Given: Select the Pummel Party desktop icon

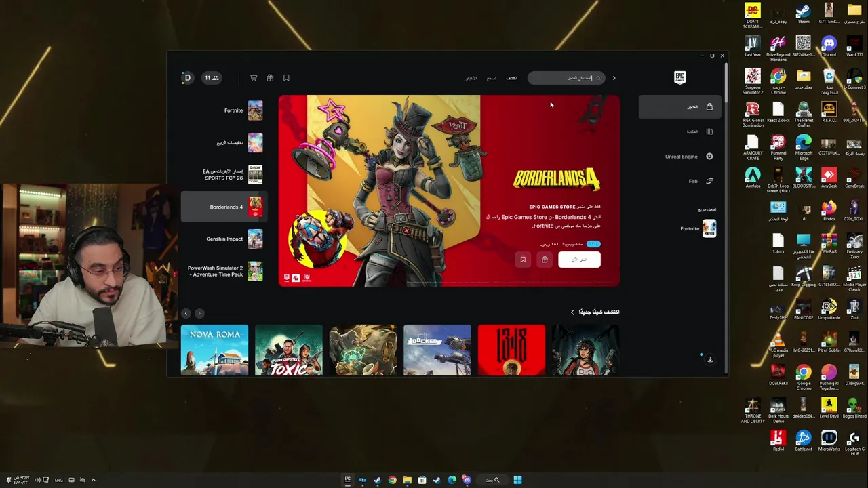Looking at the screenshot, I should click(x=778, y=147).
